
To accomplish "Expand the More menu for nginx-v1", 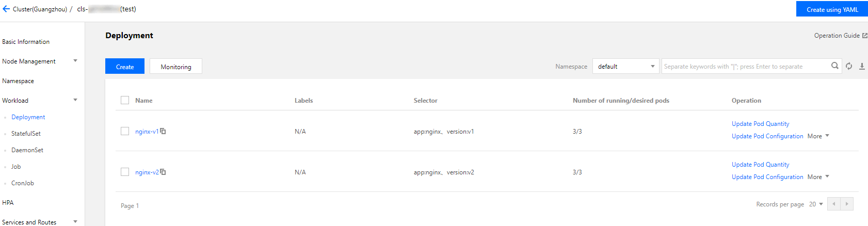I will (x=818, y=136).
